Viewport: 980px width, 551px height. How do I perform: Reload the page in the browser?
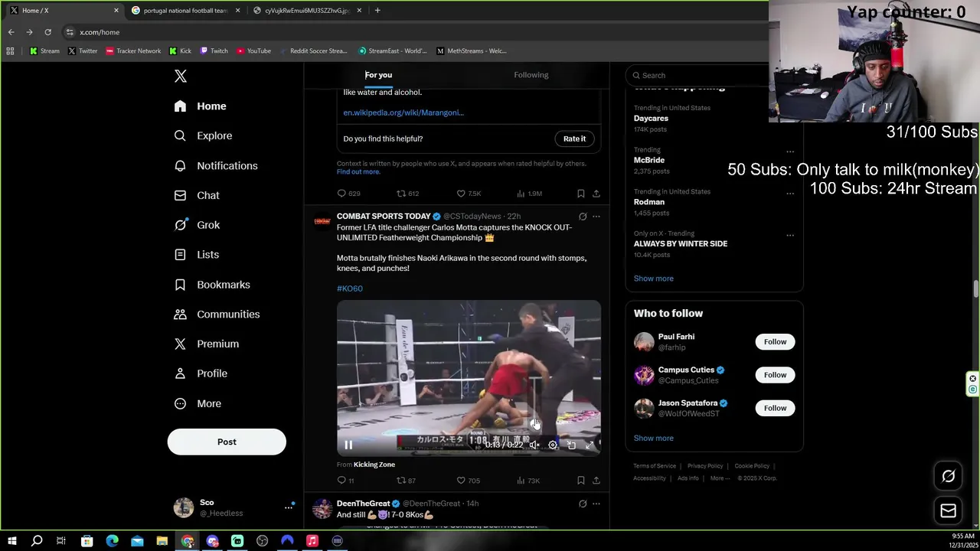pos(47,32)
